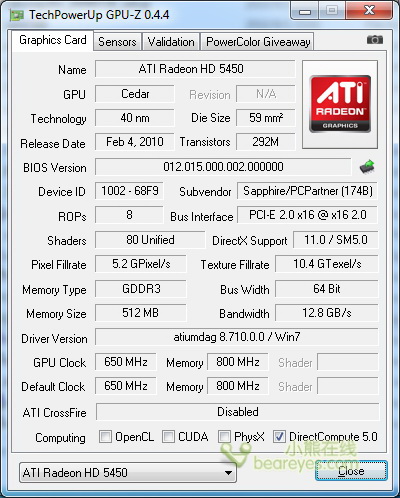Click the Shaders field 80 Unified
This screenshot has width=400, height=498.
pos(150,240)
